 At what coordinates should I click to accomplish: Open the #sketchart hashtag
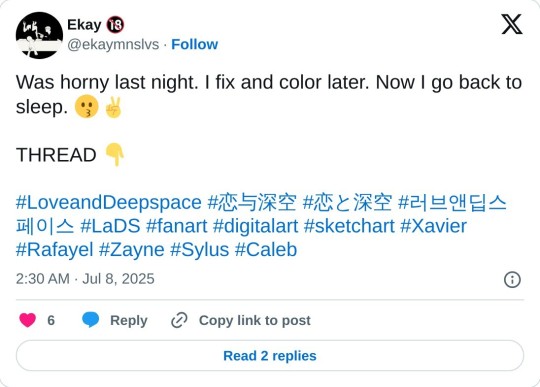349,226
